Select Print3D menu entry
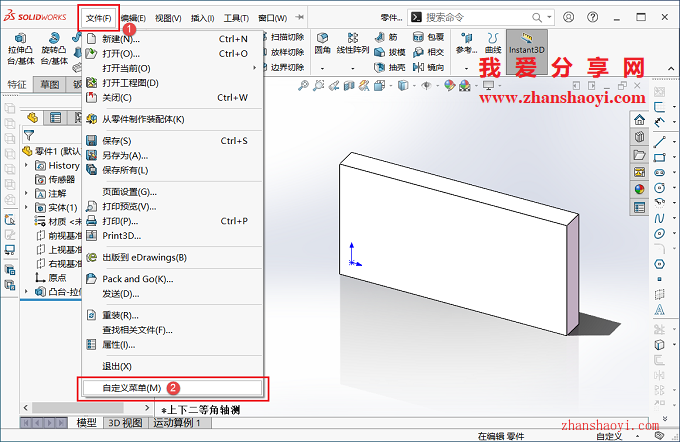The image size is (680, 442). (x=173, y=236)
